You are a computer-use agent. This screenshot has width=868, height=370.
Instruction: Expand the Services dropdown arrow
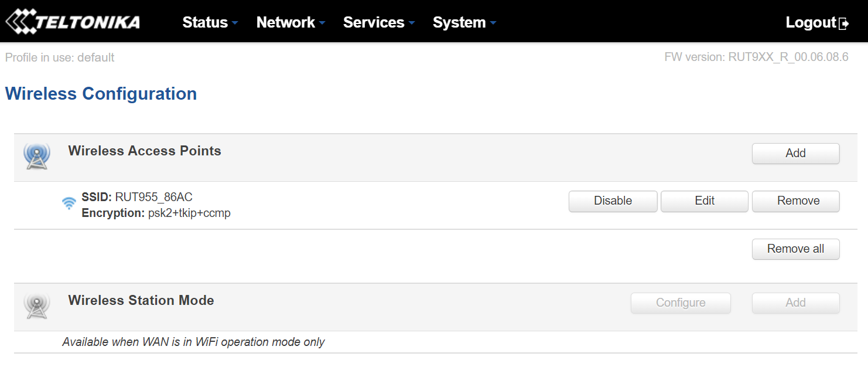click(x=411, y=23)
